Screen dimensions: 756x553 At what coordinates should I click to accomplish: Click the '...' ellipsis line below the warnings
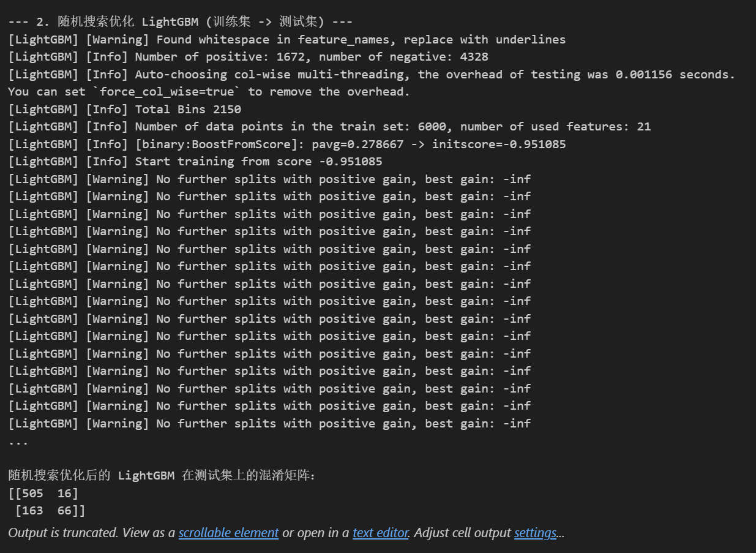[x=18, y=441]
